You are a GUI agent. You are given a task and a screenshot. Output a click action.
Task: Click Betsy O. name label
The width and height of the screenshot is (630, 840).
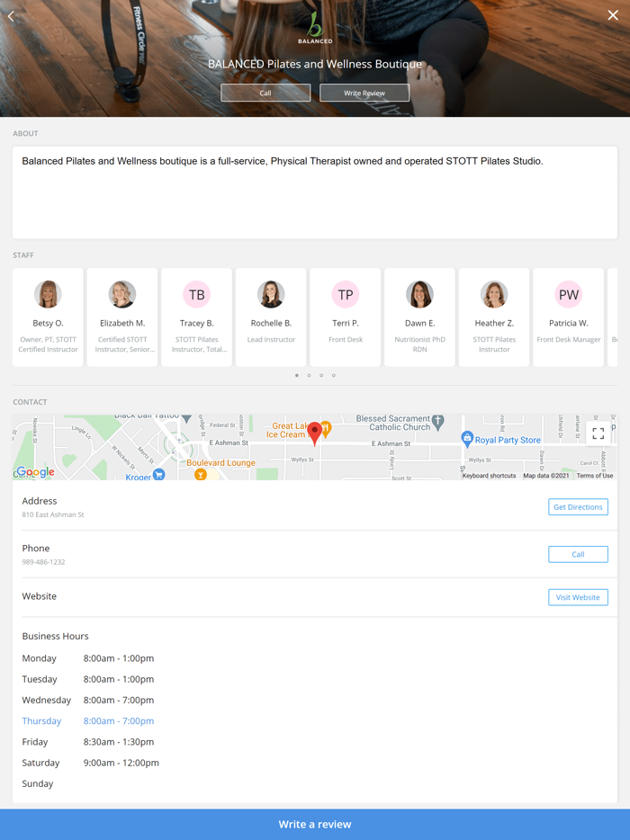click(48, 323)
